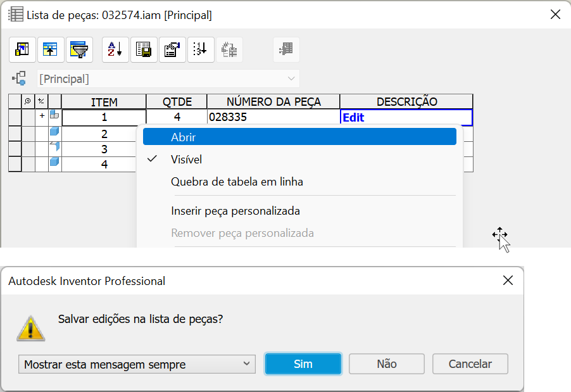The width and height of the screenshot is (571, 392).
Task: Click the Export parts list icon
Action: [144, 49]
